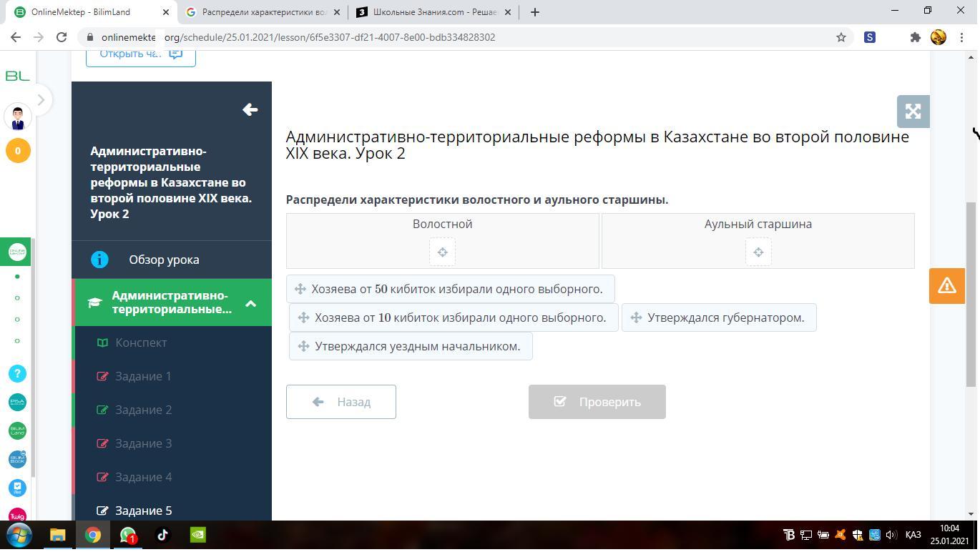This screenshot has height=552, width=980.
Task: Open the BilimLand icon in left rail
Action: coord(18,430)
